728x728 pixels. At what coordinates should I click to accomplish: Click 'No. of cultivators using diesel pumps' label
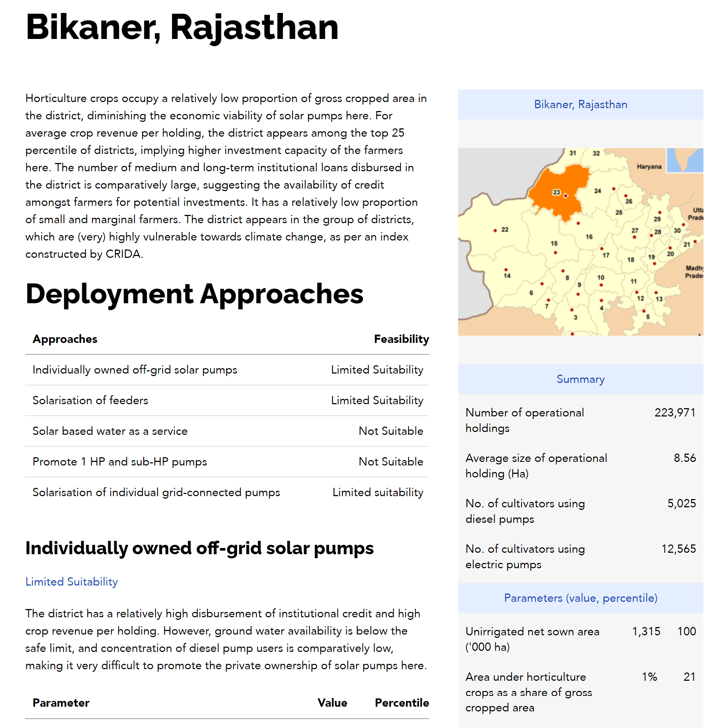click(x=525, y=511)
